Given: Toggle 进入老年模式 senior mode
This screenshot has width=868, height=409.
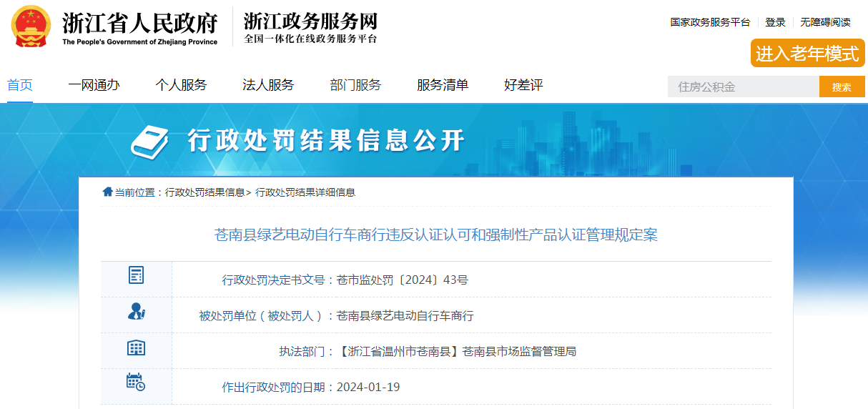Looking at the screenshot, I should click(x=807, y=54).
